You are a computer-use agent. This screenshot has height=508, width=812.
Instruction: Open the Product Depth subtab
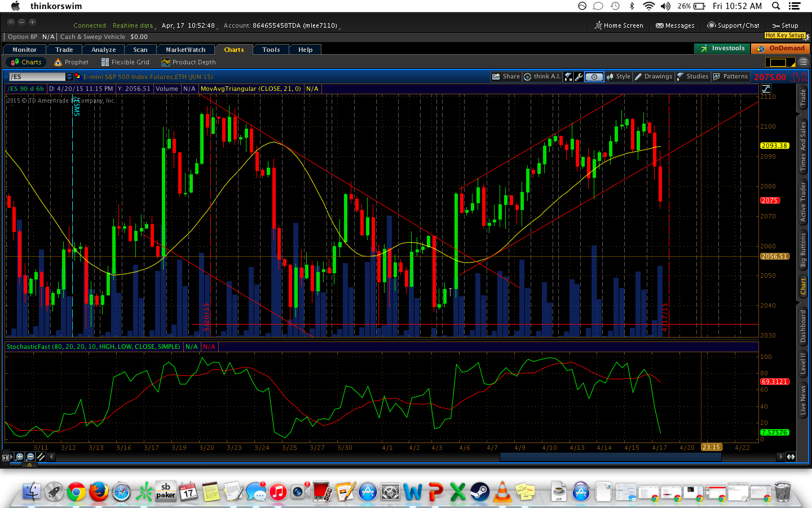pos(188,62)
